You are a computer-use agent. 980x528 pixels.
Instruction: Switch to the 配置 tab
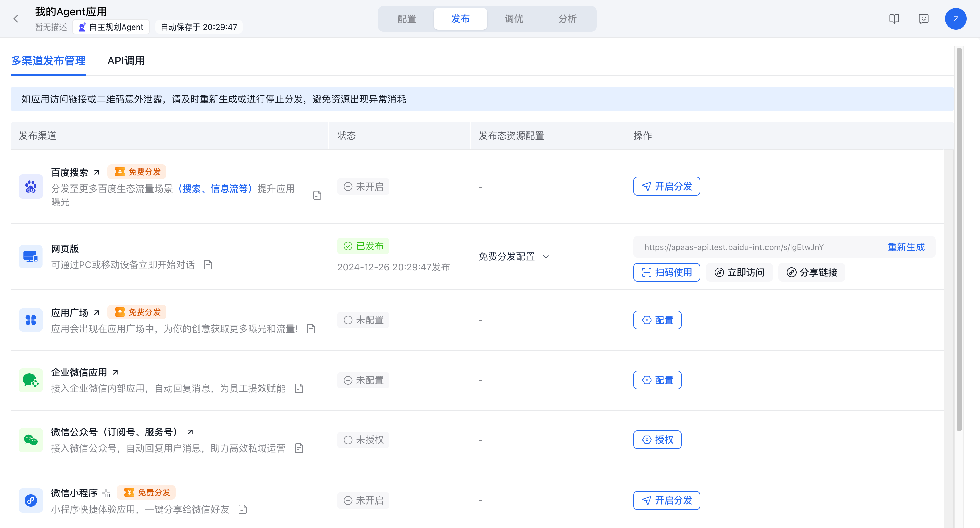pos(407,19)
